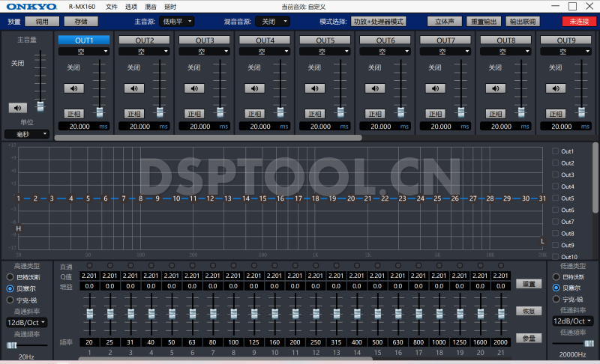This screenshot has height=364, width=600.
Task: Open the 主音源 低电平 dropdown
Action: (177, 22)
